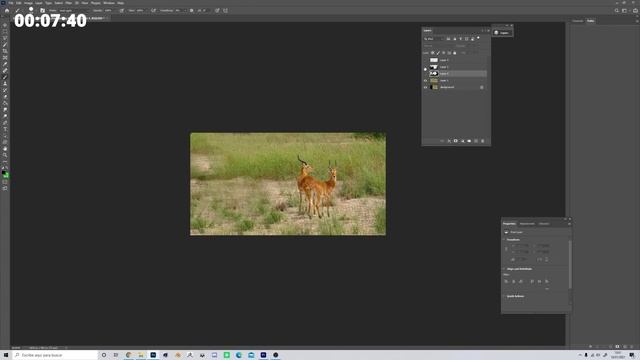Image resolution: width=640 pixels, height=360 pixels.
Task: Toggle visibility of the top layer
Action: (425, 60)
